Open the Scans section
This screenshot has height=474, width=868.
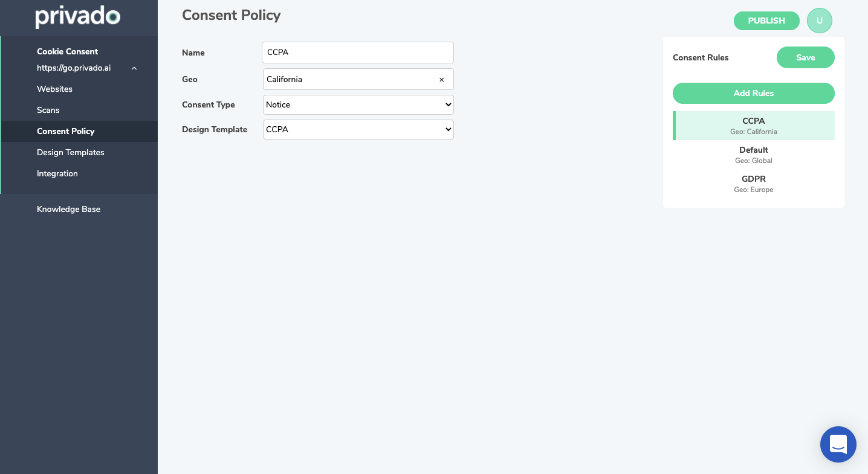coord(48,110)
